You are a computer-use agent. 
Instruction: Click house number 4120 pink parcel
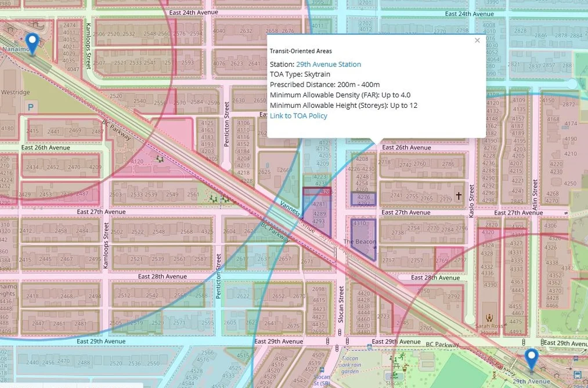coord(137,161)
